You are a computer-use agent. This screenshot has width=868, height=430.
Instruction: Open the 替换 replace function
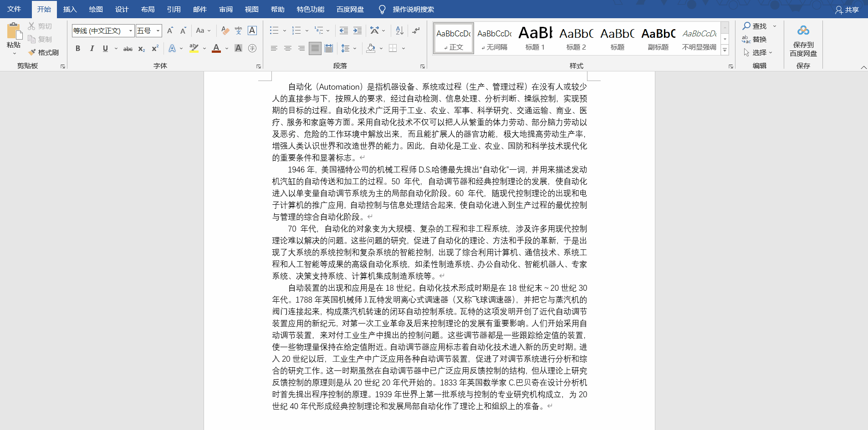pyautogui.click(x=758, y=39)
